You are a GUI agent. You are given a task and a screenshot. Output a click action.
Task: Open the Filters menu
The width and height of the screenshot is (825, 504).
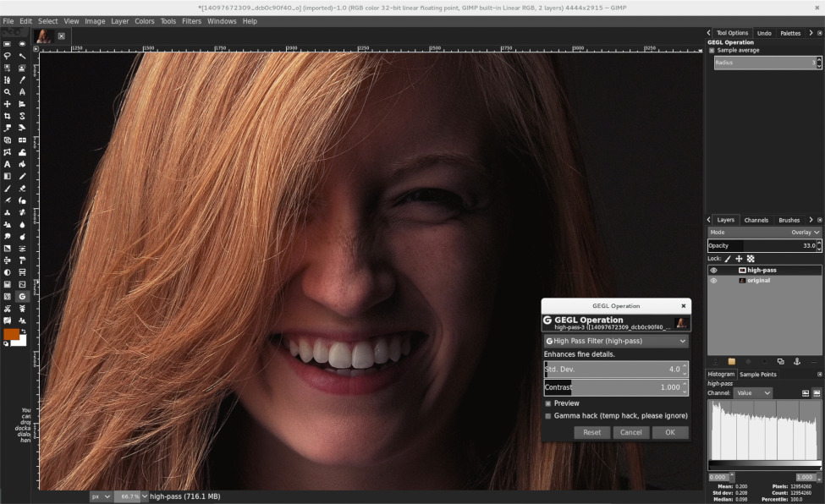coord(191,21)
